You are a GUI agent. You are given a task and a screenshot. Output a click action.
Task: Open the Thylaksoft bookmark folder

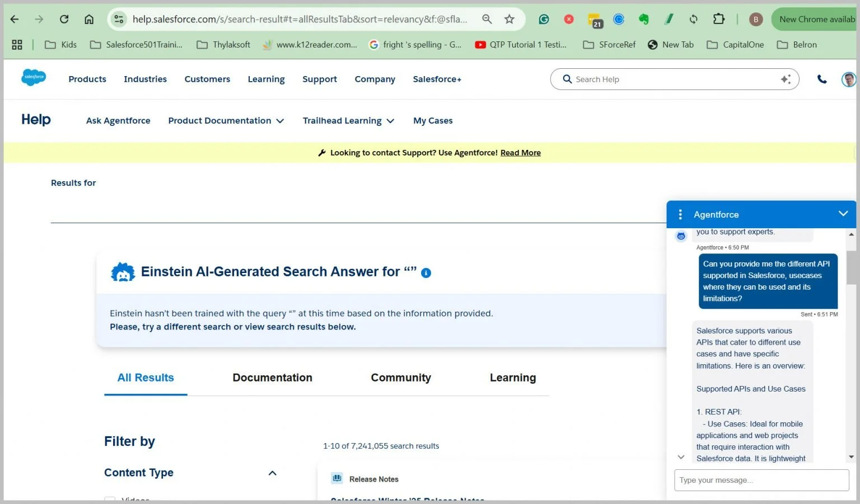click(223, 44)
